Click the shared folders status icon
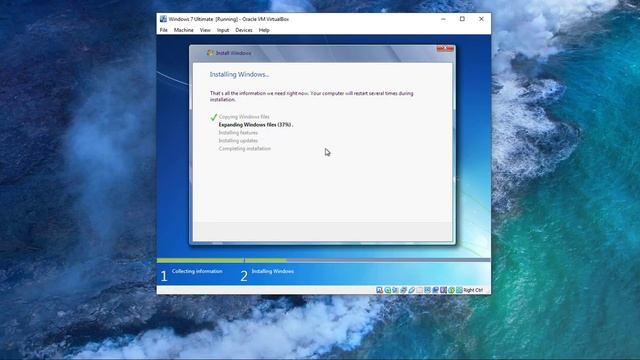The height and width of the screenshot is (360, 640). [419, 290]
